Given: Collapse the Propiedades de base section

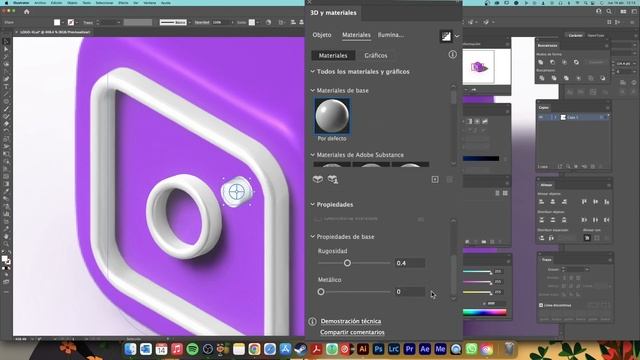Looking at the screenshot, I should coord(313,236).
